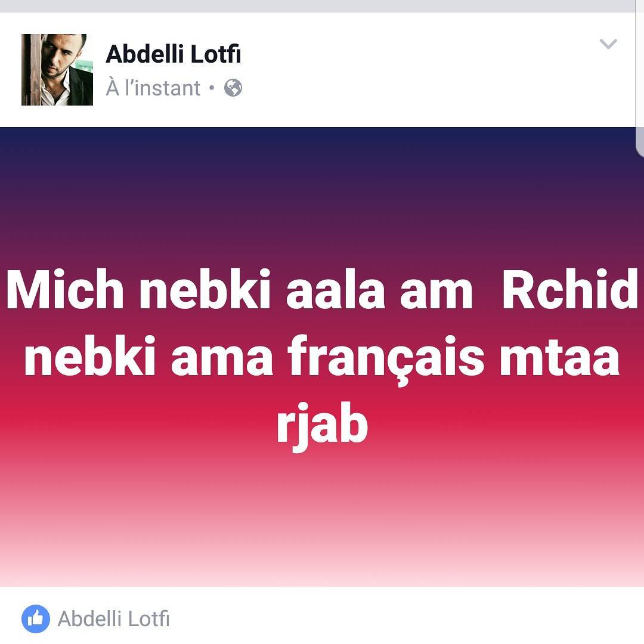644x644 pixels.
Task: Expand the post options chevron
Action: click(608, 44)
